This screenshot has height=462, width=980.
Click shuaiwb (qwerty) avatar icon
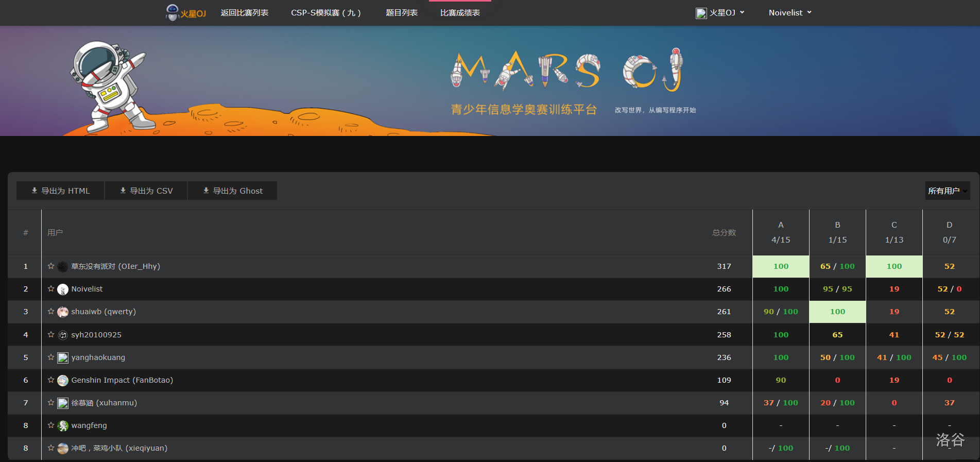click(63, 312)
